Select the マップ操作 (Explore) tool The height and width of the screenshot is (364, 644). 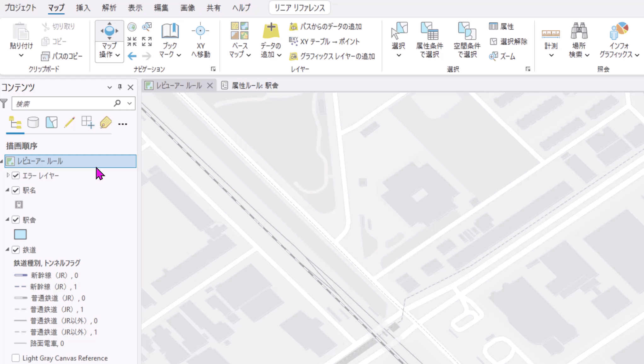(x=109, y=31)
